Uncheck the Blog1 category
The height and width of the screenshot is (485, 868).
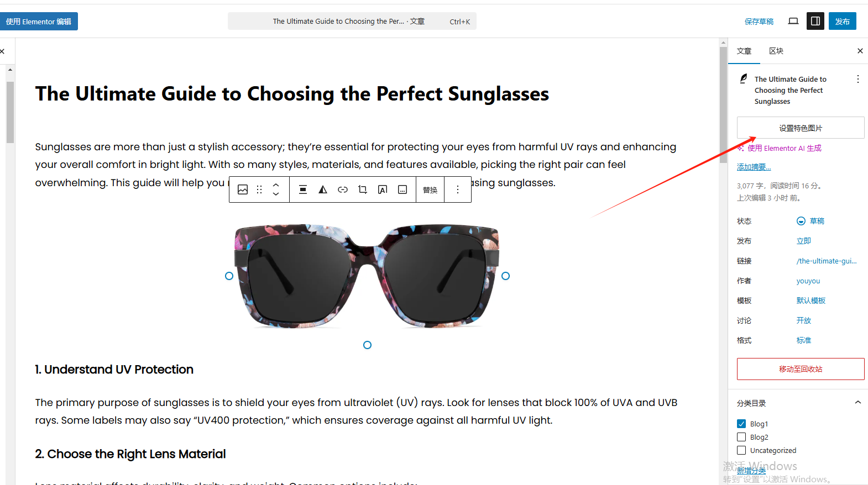741,424
